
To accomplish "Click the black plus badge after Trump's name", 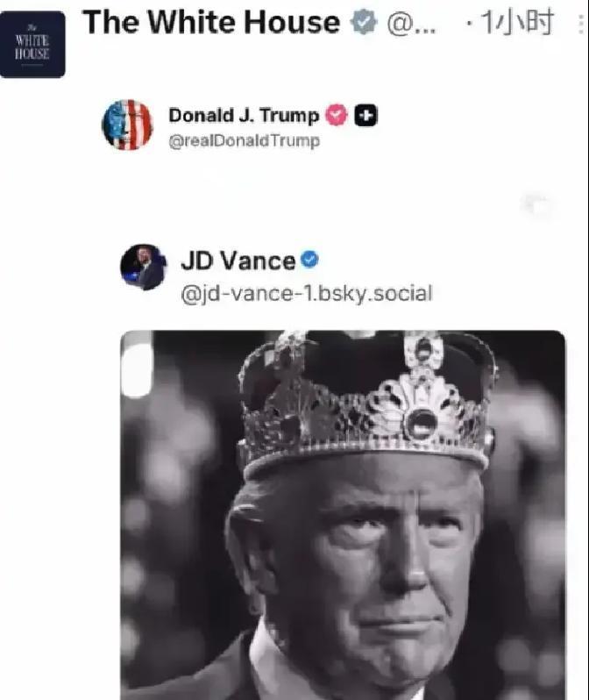I will (365, 115).
